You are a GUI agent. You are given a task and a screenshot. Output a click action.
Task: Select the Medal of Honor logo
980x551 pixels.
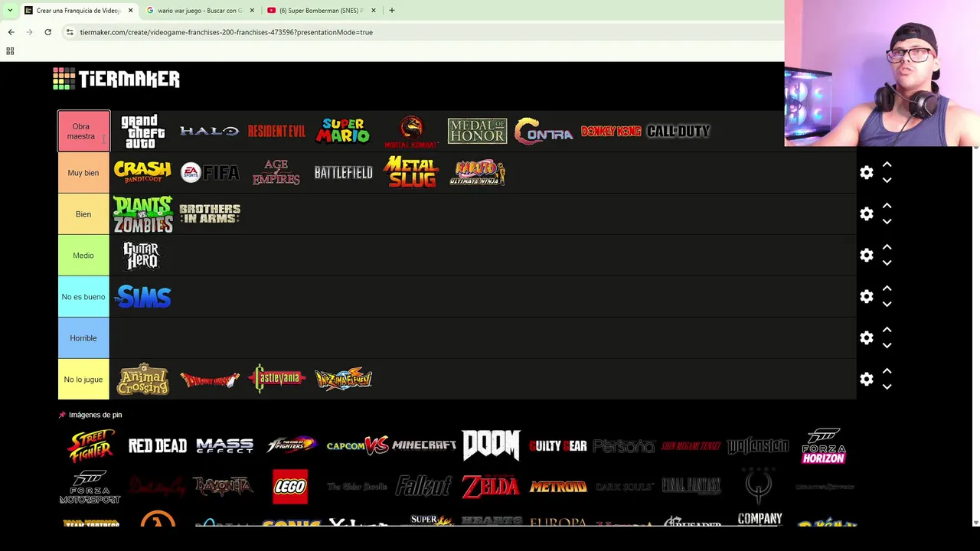click(477, 132)
